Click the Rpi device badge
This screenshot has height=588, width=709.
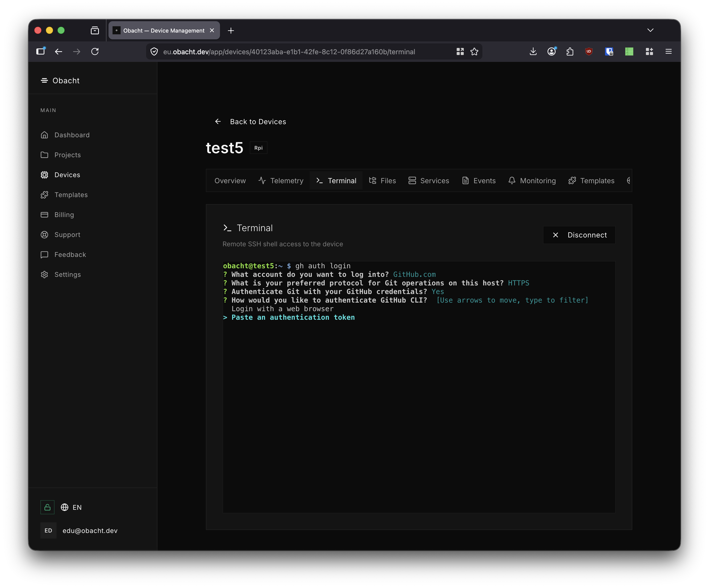click(x=258, y=148)
